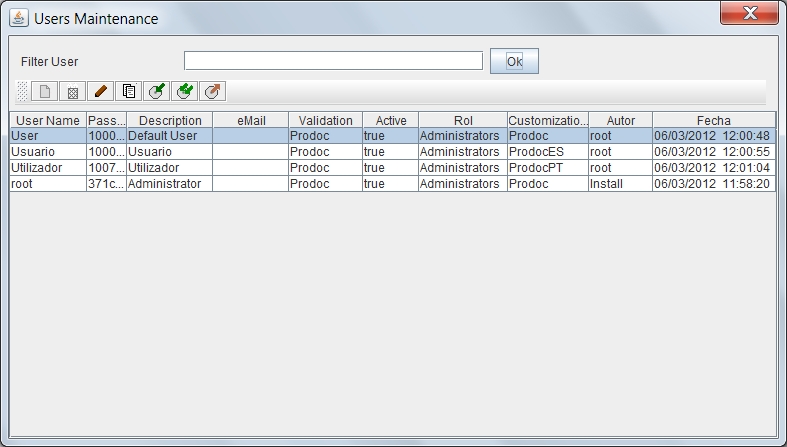787x447 pixels.
Task: Click the Autor column header
Action: [x=620, y=120]
